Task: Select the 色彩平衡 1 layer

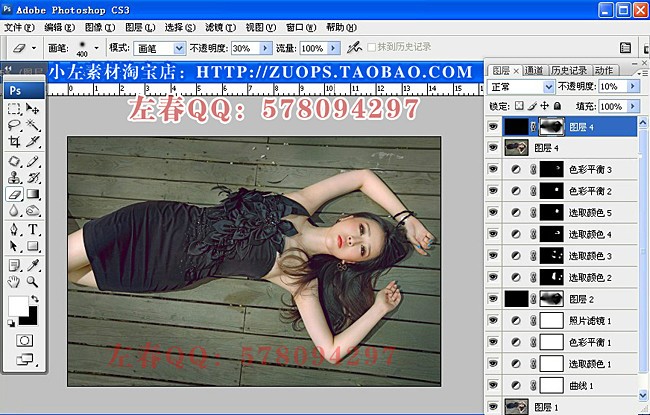Action: click(x=569, y=342)
